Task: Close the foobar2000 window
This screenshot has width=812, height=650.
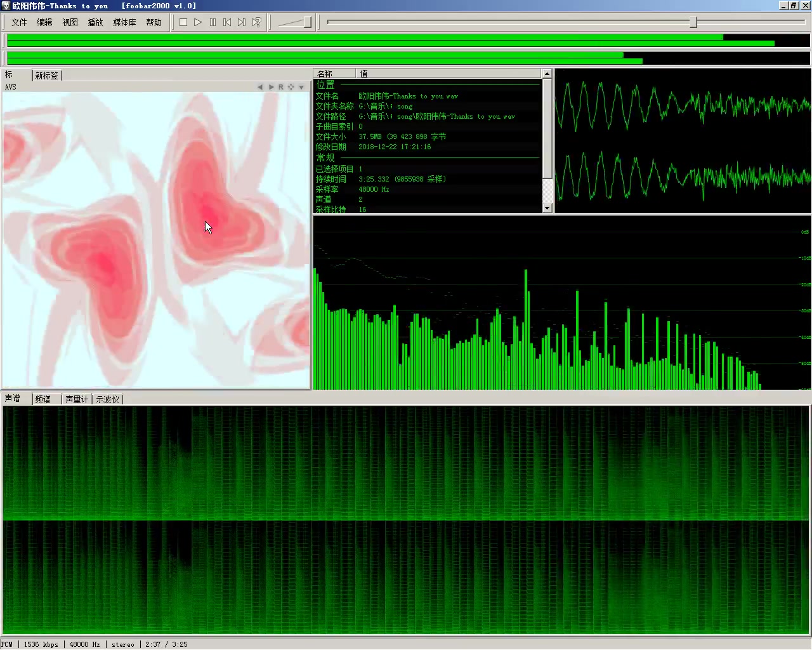Action: point(805,6)
